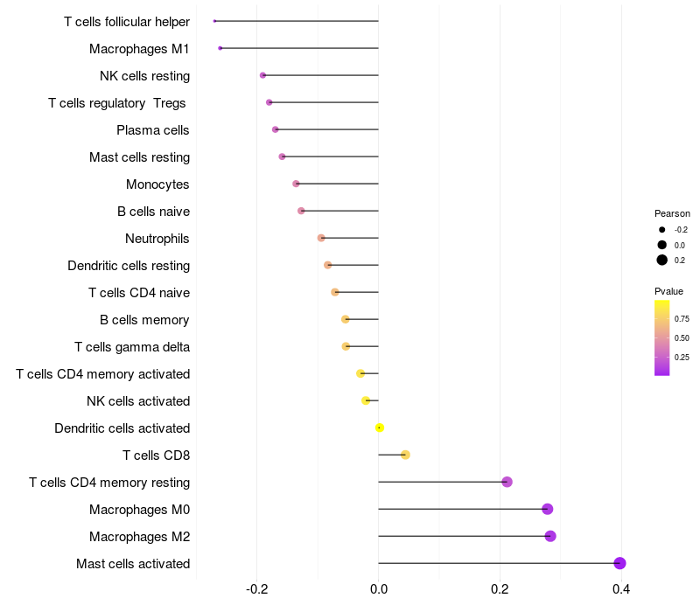
Task: Click the -0.2 x-axis tick label
Action: pyautogui.click(x=256, y=589)
